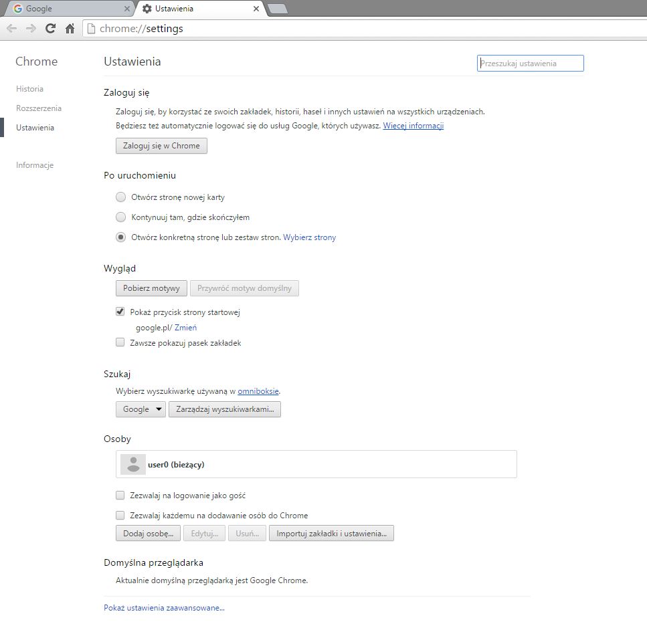Image resolution: width=647 pixels, height=644 pixels.
Task: Select 'Kontynuuj tam, gdzie skończyłem' radio button
Action: click(120, 217)
